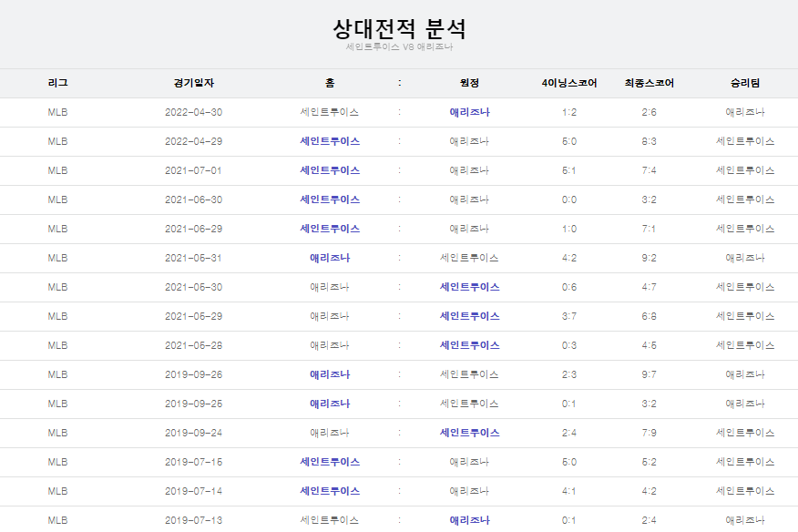This screenshot has height=532, width=798.
Task: Click the 홈 column header
Action: pyautogui.click(x=330, y=83)
